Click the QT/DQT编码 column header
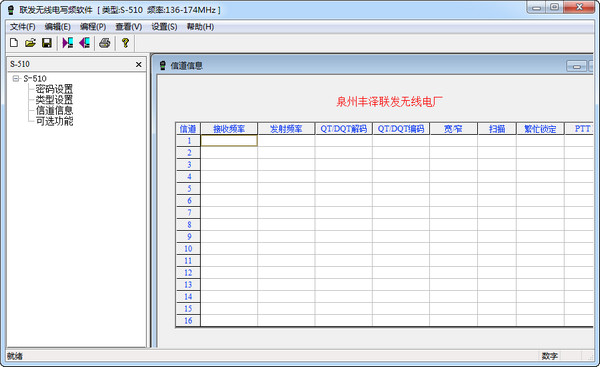 401,129
